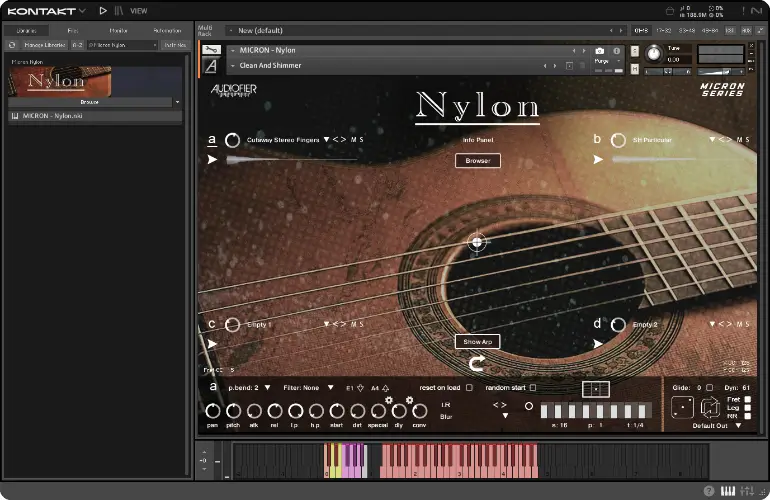Click the play arrow for layer a

[212, 159]
